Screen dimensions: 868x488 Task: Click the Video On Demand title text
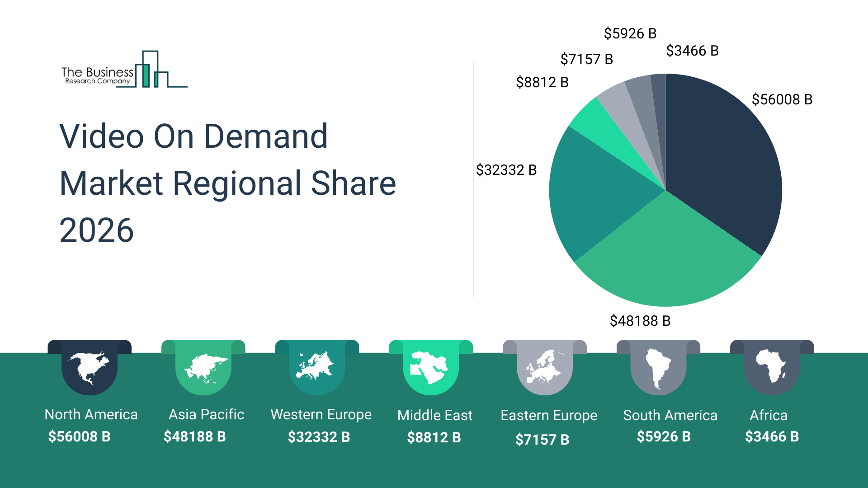[x=193, y=136]
